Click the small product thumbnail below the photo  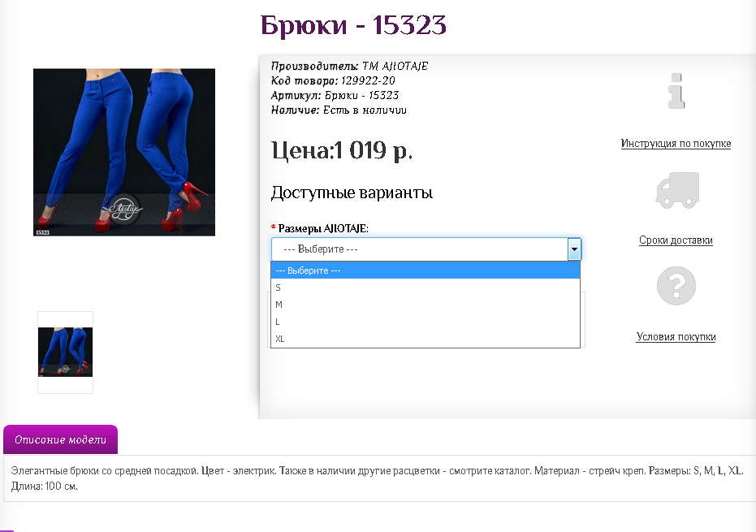(x=65, y=351)
